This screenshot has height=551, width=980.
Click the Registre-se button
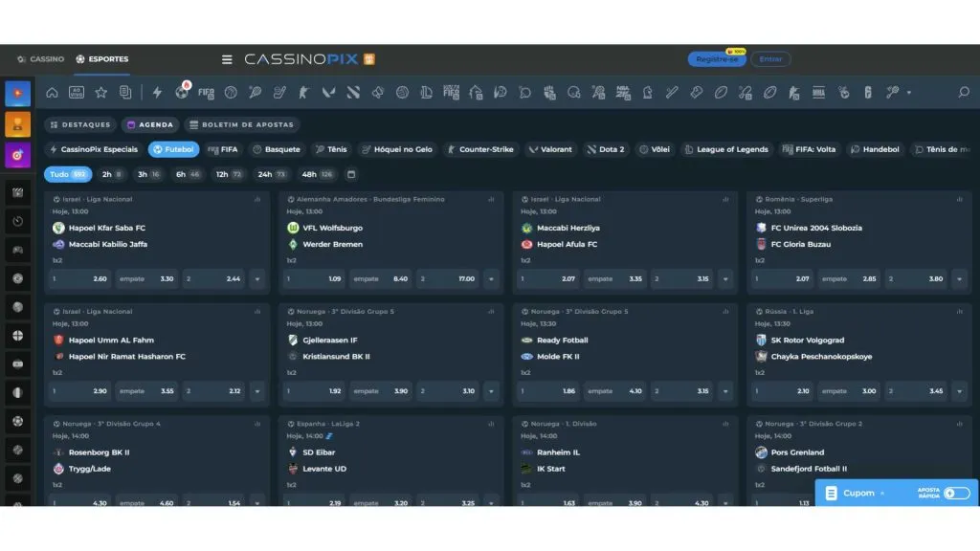click(717, 59)
